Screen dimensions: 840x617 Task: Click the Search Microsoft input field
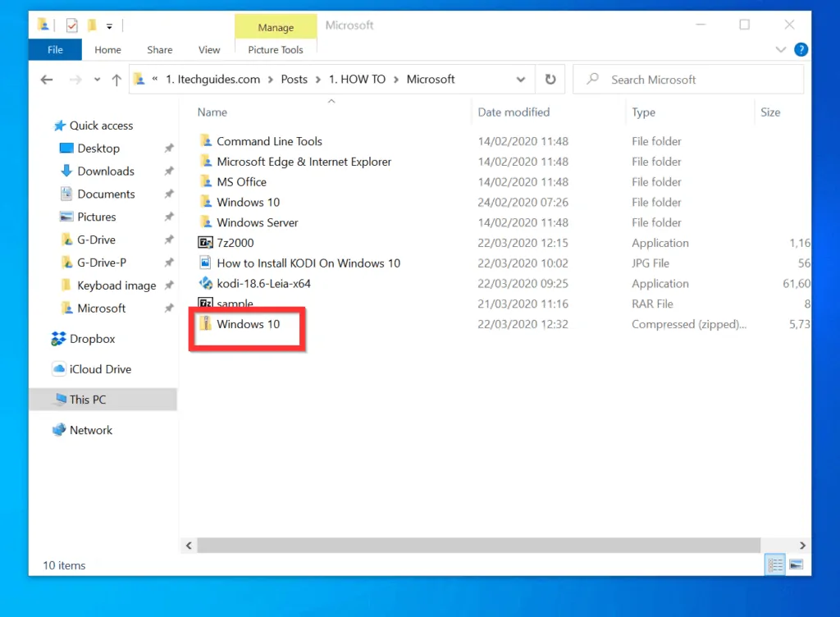pyautogui.click(x=697, y=80)
